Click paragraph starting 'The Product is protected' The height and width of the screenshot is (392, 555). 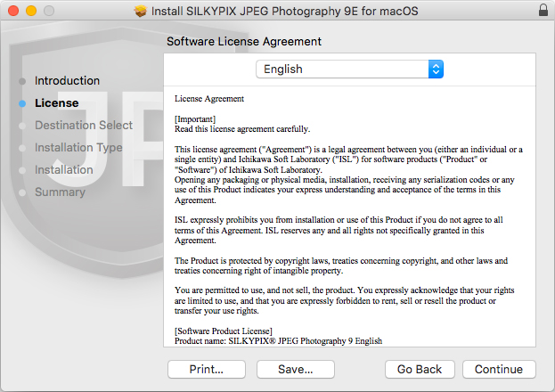point(341,265)
